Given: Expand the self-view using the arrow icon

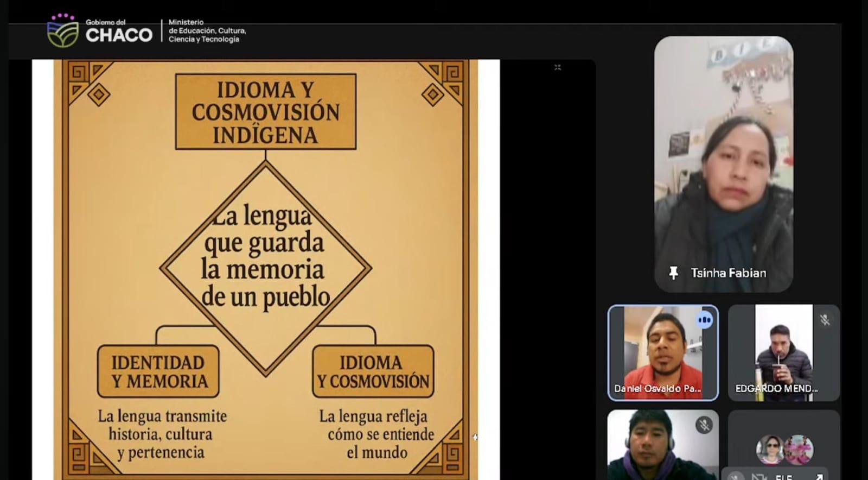Looking at the screenshot, I should click(818, 476).
